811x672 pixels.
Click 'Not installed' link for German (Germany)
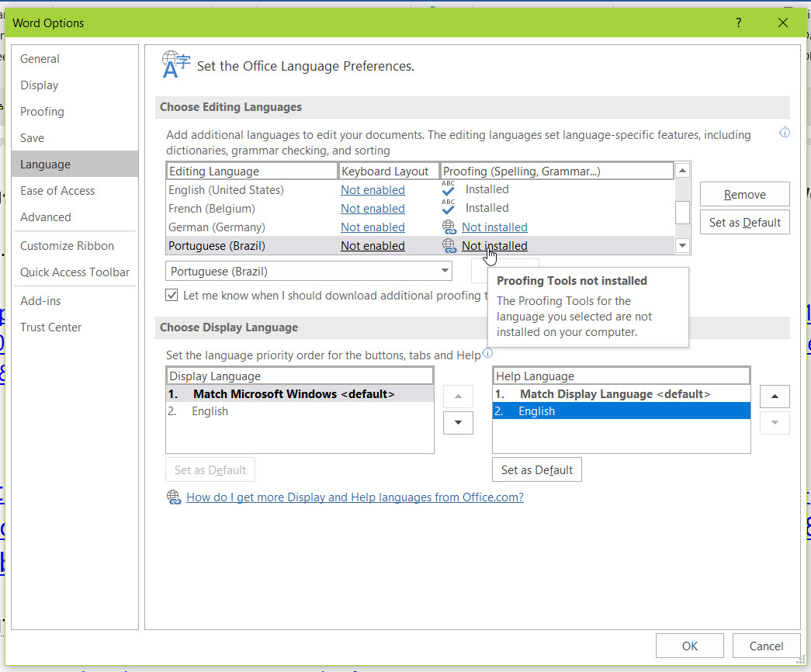pos(494,227)
